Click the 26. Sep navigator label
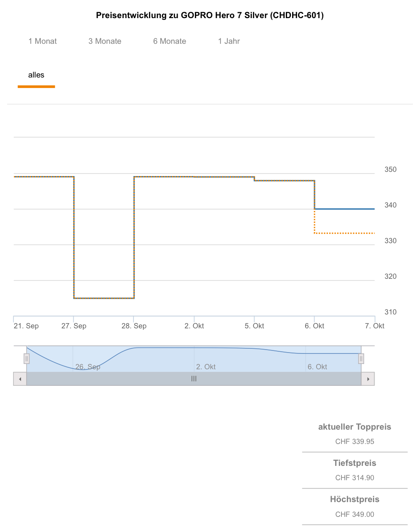This screenshot has width=418, height=532. point(88,367)
